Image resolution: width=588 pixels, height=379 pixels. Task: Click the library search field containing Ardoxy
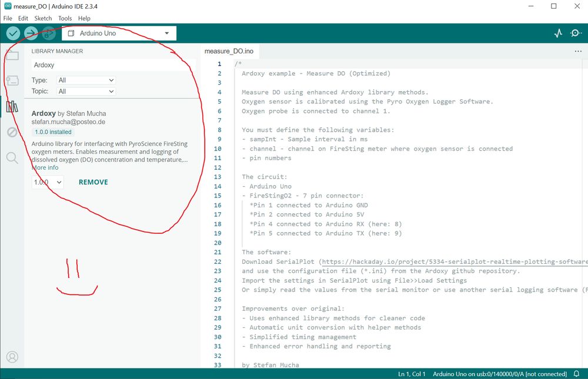tap(113, 65)
